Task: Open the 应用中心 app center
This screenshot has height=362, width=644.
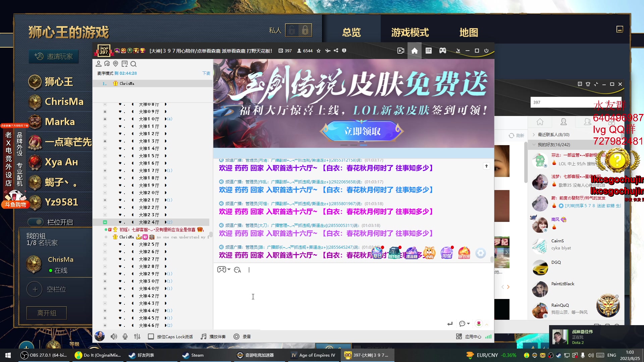Action: click(469, 337)
